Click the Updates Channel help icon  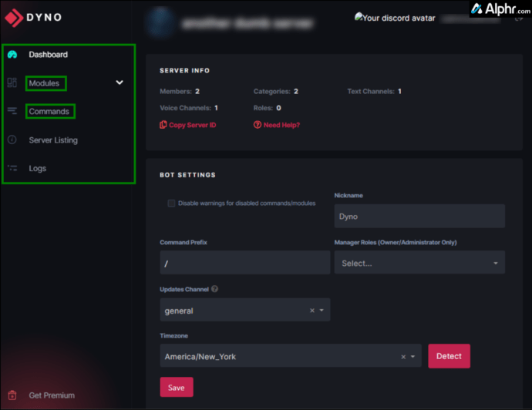coord(214,289)
